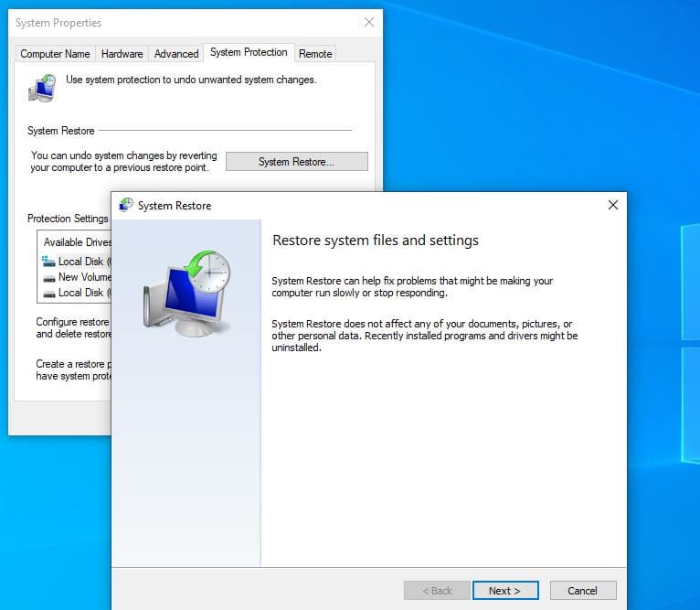Select the New Volume entry by its name
The height and width of the screenshot is (610, 700).
click(84, 277)
